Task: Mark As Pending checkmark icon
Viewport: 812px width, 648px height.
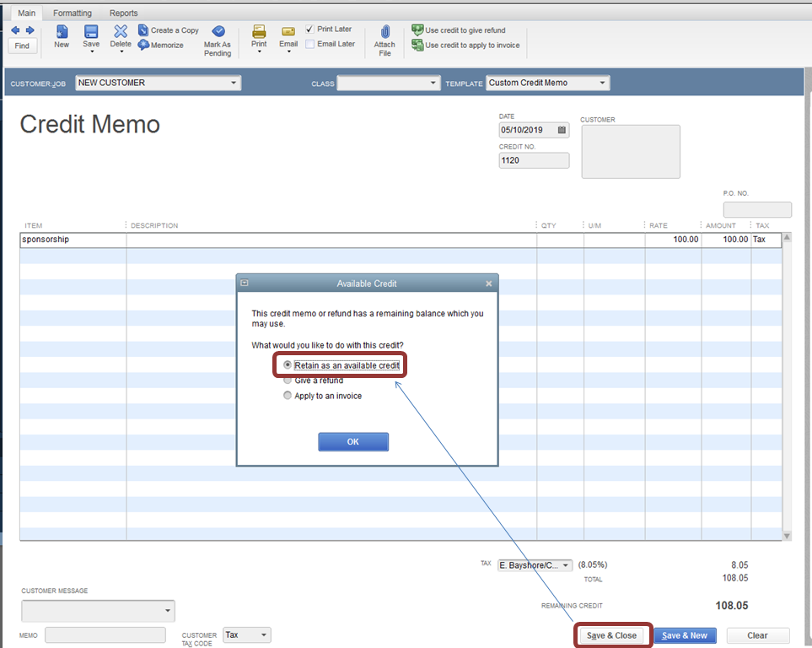Action: point(218,31)
